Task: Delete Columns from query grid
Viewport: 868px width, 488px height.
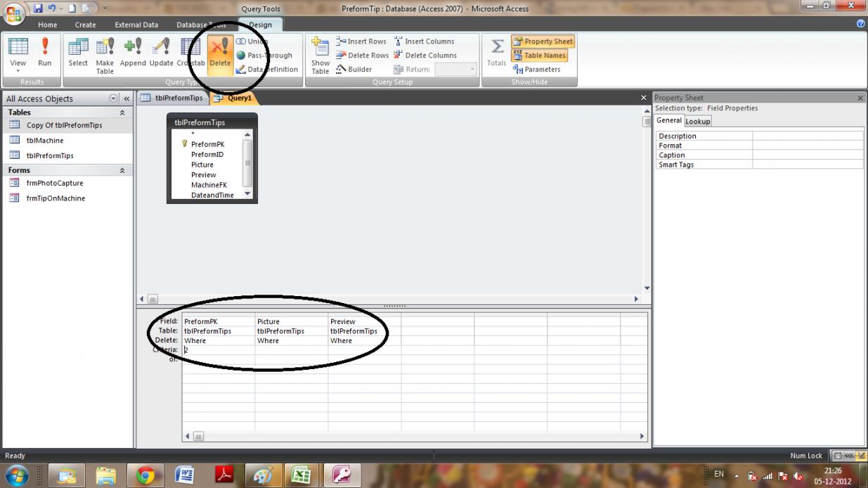Action: [x=426, y=55]
